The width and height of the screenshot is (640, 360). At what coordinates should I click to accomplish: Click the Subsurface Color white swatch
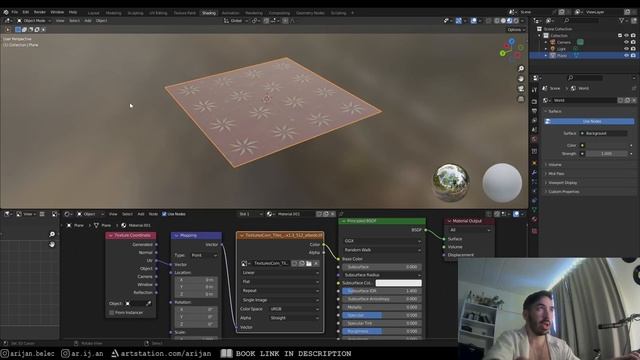tap(398, 283)
